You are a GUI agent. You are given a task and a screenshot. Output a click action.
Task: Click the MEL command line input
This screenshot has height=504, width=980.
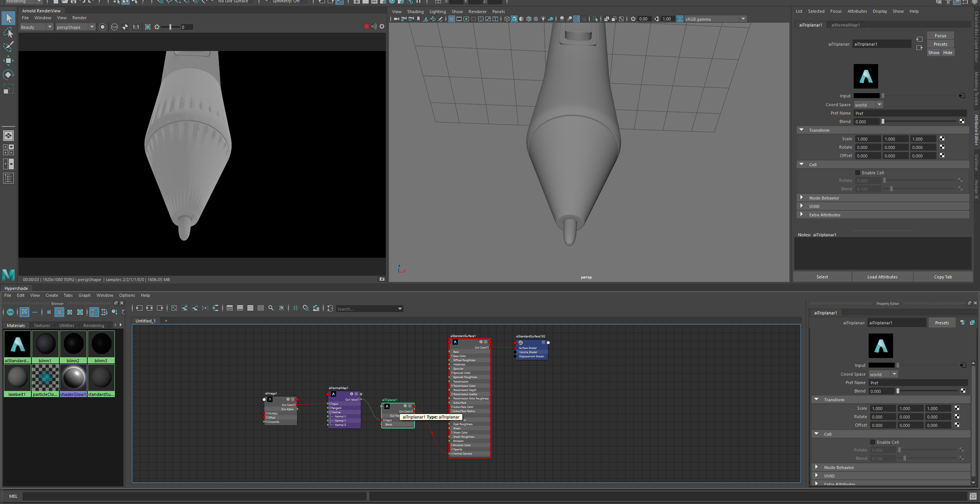coord(195,496)
